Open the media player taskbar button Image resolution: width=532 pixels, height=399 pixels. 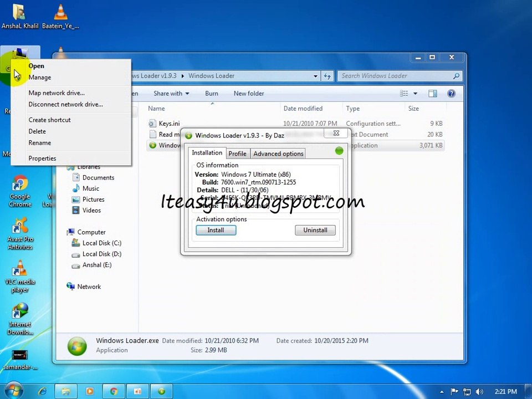tap(90, 391)
